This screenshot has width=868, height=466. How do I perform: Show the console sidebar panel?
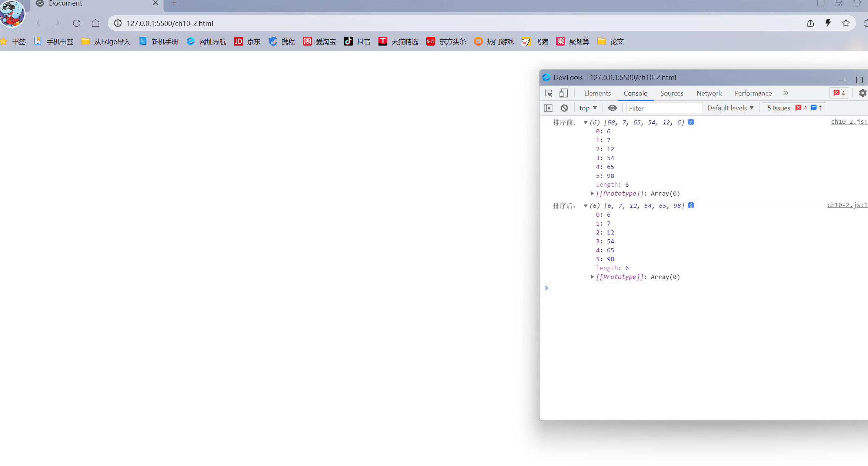pos(548,108)
